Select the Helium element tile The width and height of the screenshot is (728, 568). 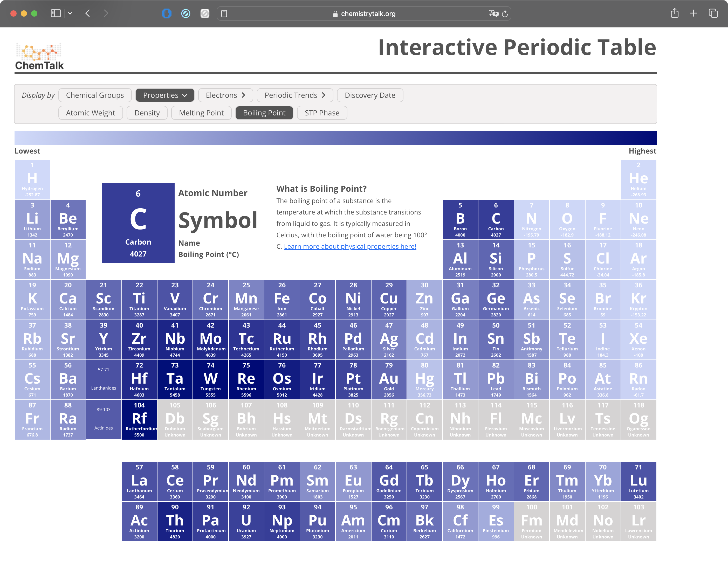point(638,179)
